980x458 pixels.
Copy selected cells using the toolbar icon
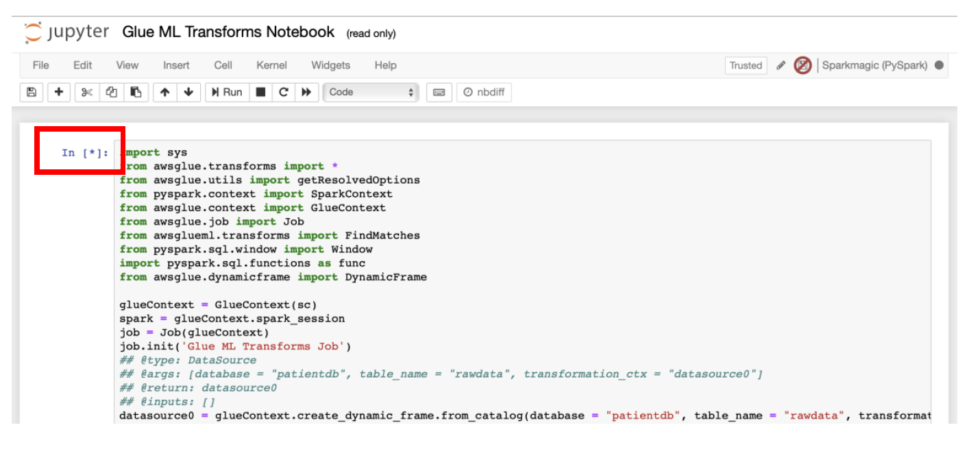(x=111, y=92)
